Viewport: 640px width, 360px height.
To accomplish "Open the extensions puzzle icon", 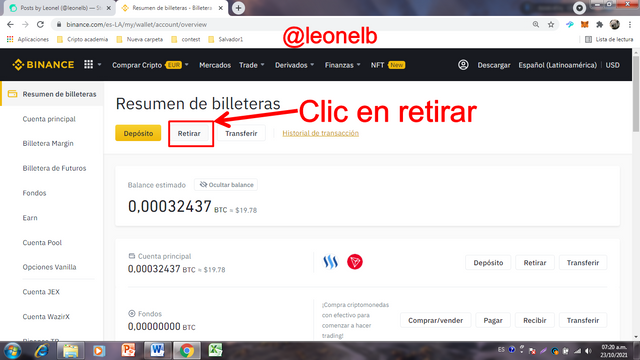I will pyautogui.click(x=599, y=24).
